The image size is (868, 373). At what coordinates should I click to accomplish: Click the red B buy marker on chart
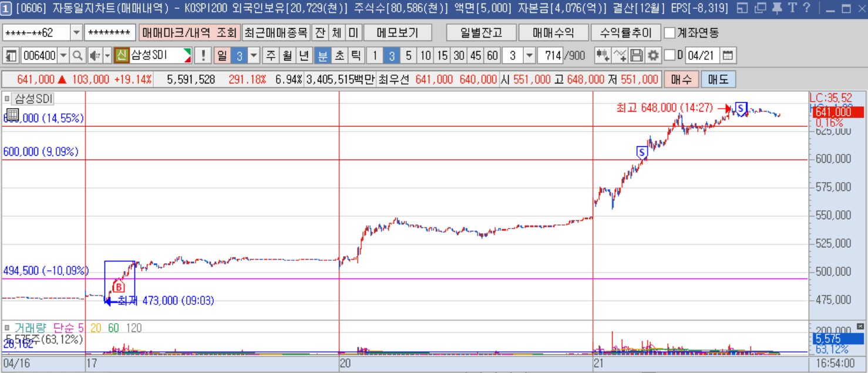pos(119,287)
